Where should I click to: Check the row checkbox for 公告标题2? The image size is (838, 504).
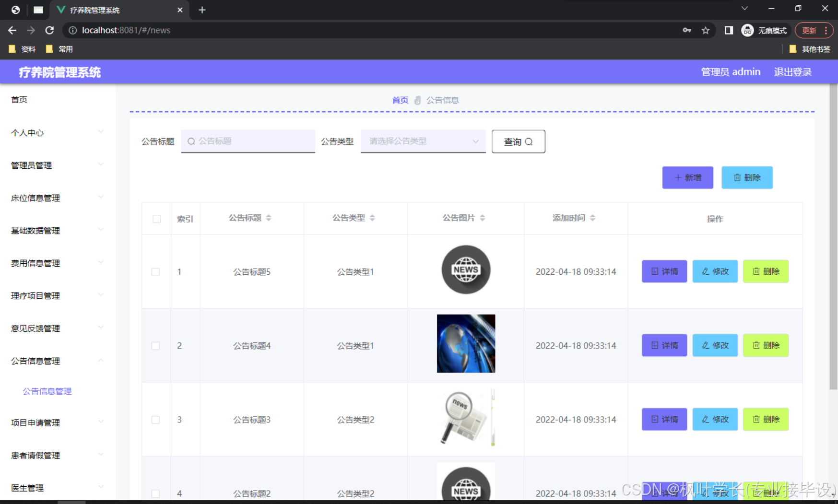pyautogui.click(x=155, y=493)
